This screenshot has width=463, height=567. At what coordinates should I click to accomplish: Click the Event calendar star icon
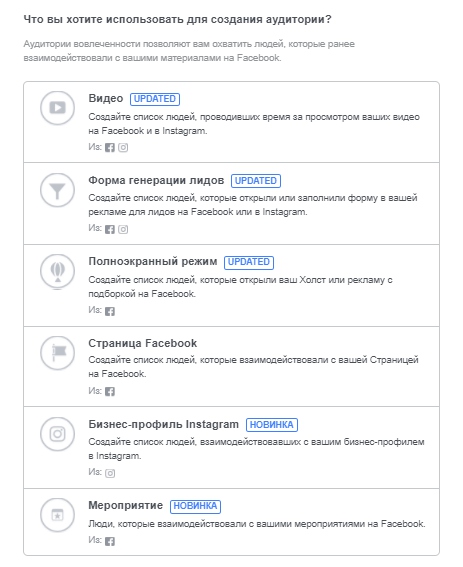[57, 515]
